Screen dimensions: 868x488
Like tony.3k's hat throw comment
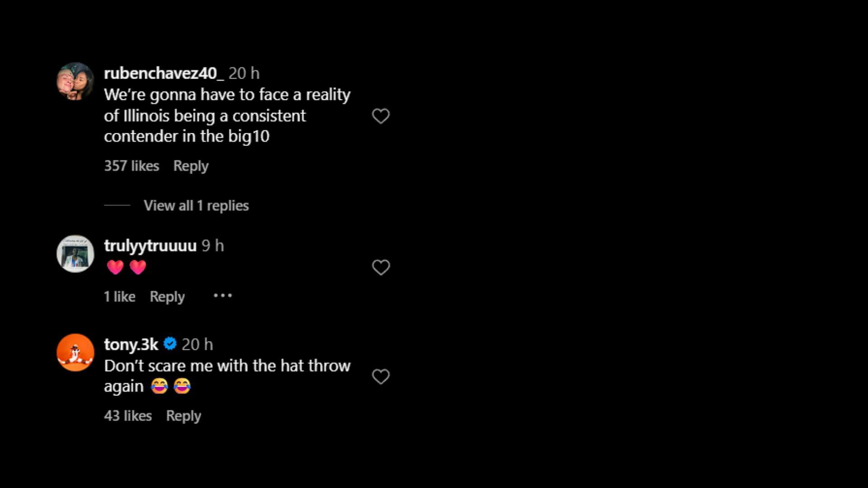click(x=381, y=376)
